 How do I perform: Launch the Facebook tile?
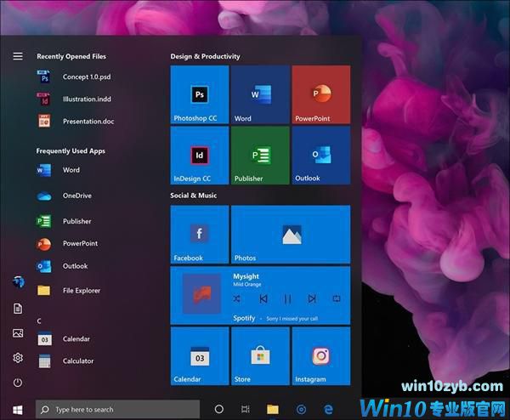200,235
